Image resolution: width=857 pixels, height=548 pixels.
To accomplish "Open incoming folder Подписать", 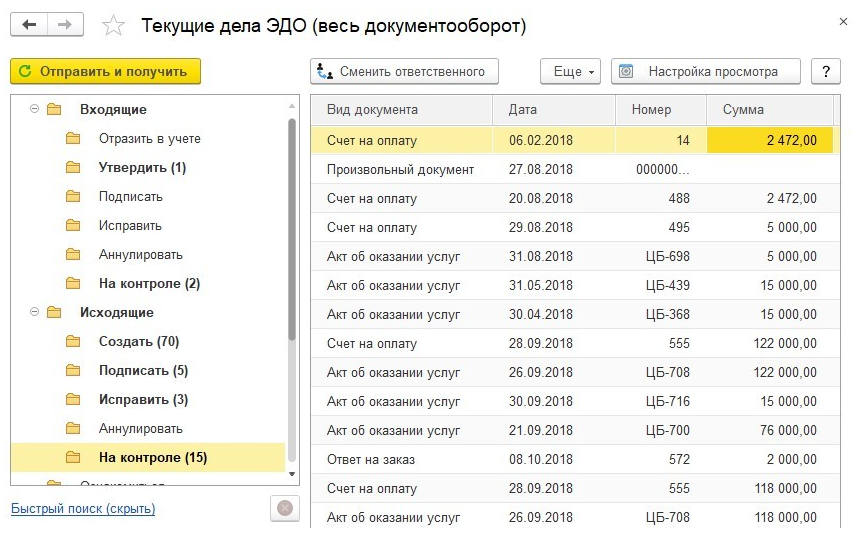I will [131, 197].
